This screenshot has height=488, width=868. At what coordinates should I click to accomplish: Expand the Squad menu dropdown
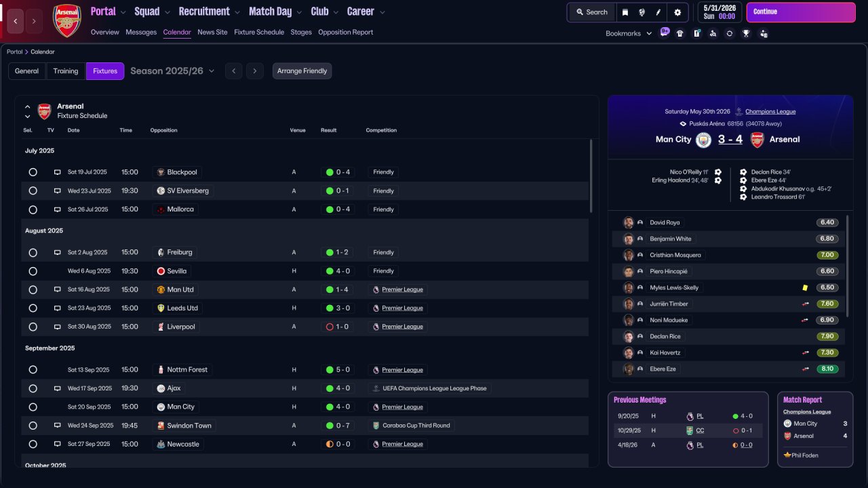pyautogui.click(x=167, y=12)
